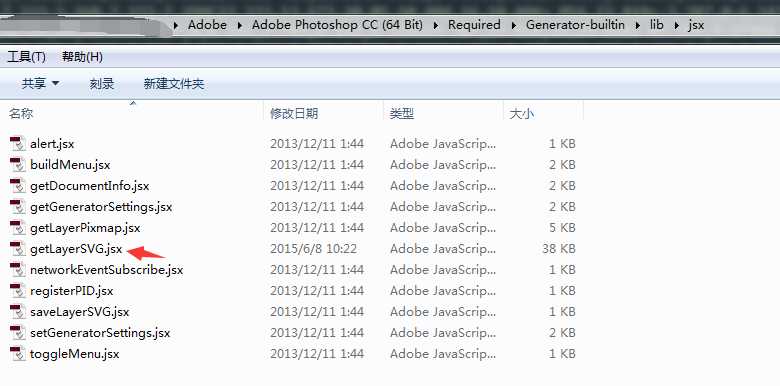Screen dimensions: 780x386
Task: Sort by the 名称 column header
Action: click(x=21, y=114)
